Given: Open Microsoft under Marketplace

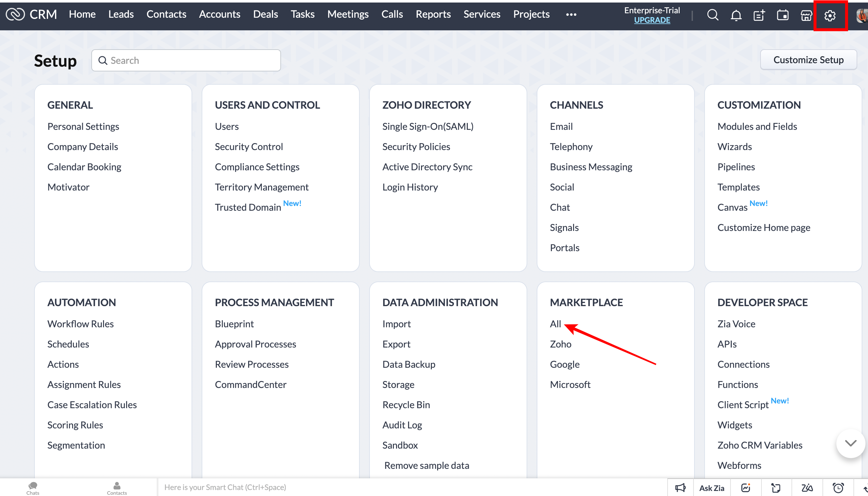Looking at the screenshot, I should [x=570, y=384].
